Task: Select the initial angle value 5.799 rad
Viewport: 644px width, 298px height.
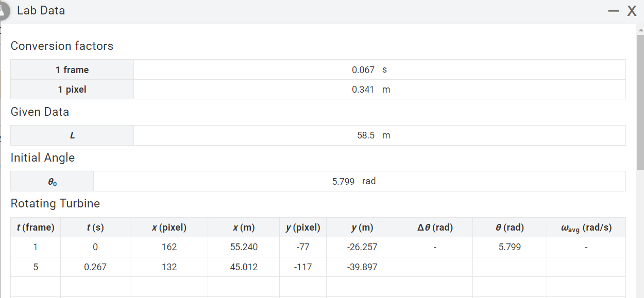Action: click(343, 181)
